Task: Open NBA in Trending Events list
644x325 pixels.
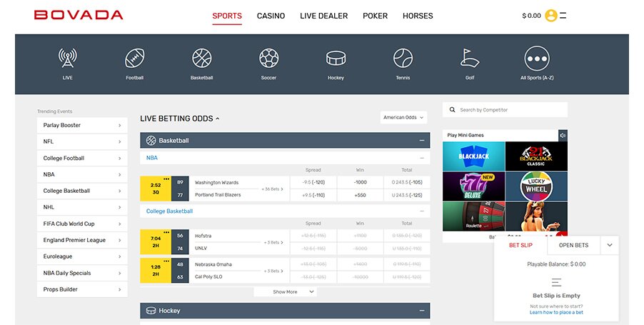Action: [x=82, y=174]
